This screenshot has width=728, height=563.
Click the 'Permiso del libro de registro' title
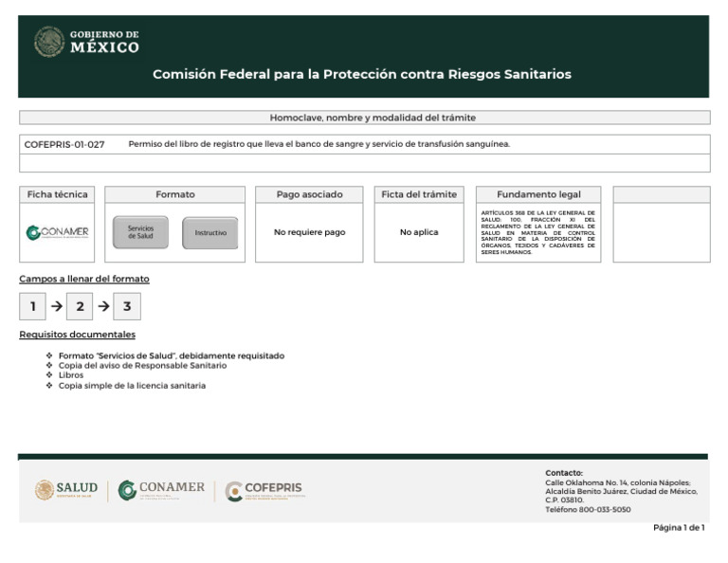(318, 144)
